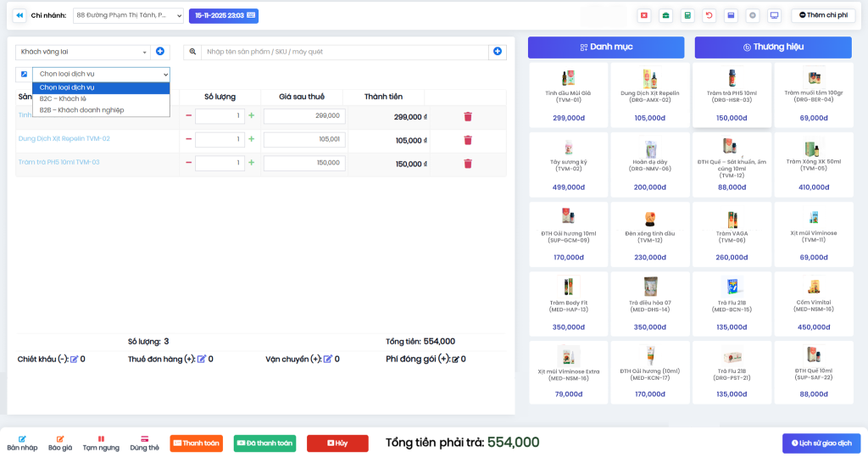Click Bản nháp draft button
Image resolution: width=868 pixels, height=463 pixels.
click(x=22, y=443)
